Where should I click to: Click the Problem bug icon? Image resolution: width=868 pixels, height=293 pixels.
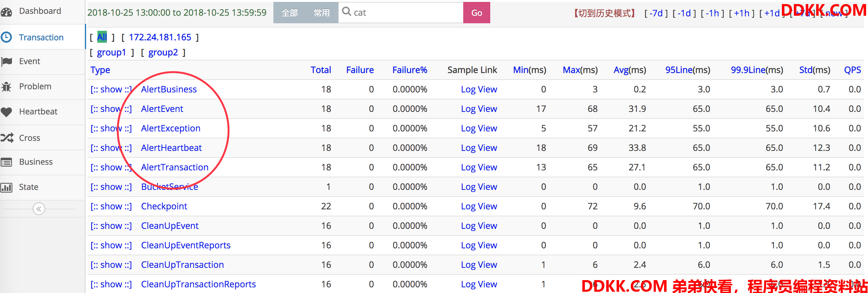point(6,87)
